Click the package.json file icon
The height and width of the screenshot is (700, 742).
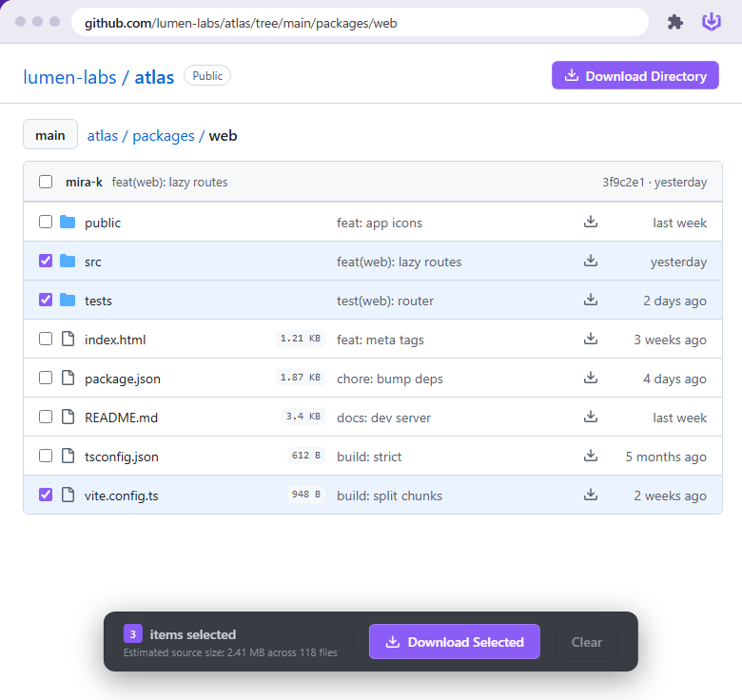coord(68,378)
